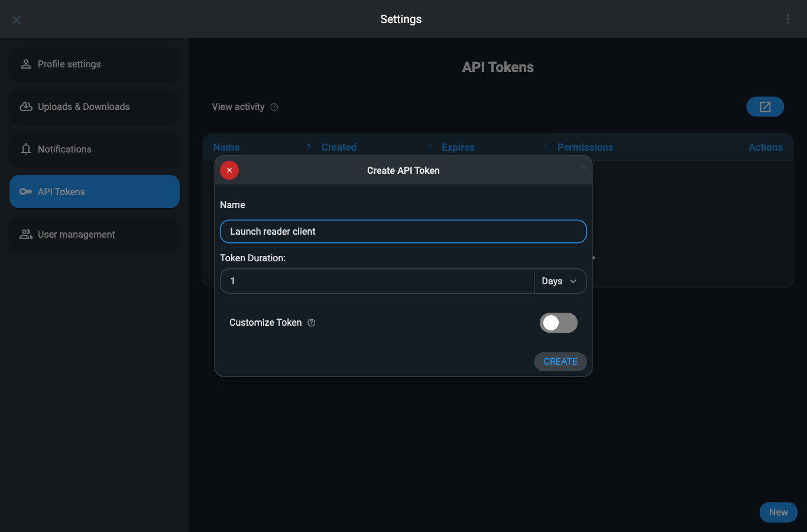Enable the Customize Token switch
807x532 pixels.
click(x=558, y=323)
